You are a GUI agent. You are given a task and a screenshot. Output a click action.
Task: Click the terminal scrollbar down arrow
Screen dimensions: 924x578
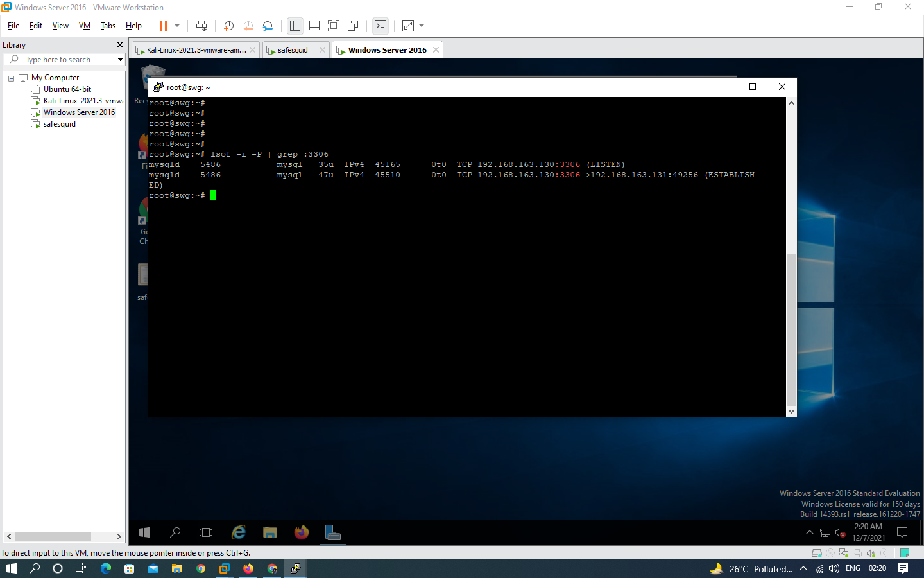(791, 412)
